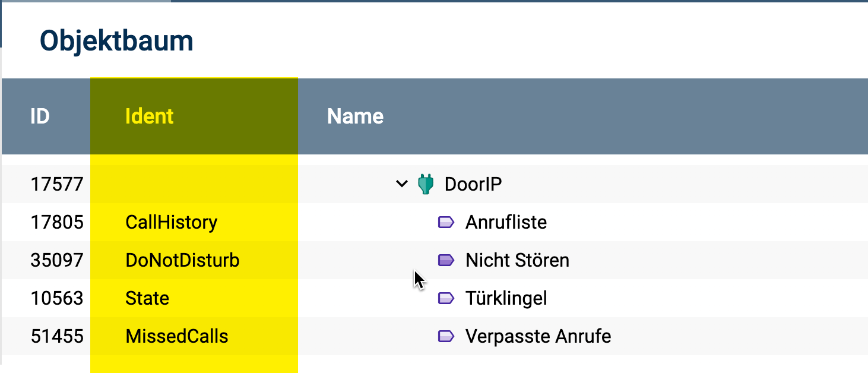
Task: Sort by the Ident column header
Action: (150, 116)
